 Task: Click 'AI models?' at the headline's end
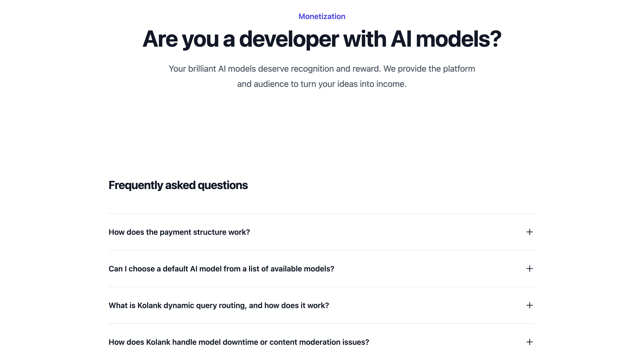(x=446, y=39)
